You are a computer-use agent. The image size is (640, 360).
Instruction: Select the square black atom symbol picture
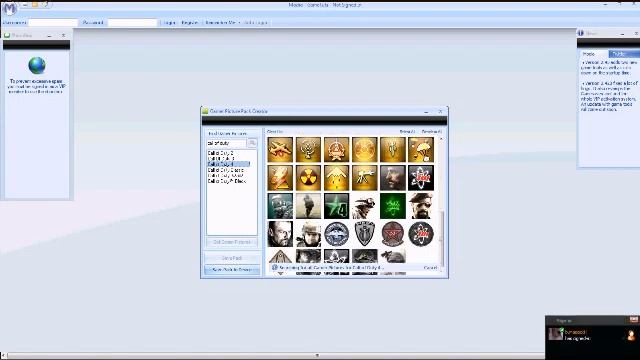421,178
